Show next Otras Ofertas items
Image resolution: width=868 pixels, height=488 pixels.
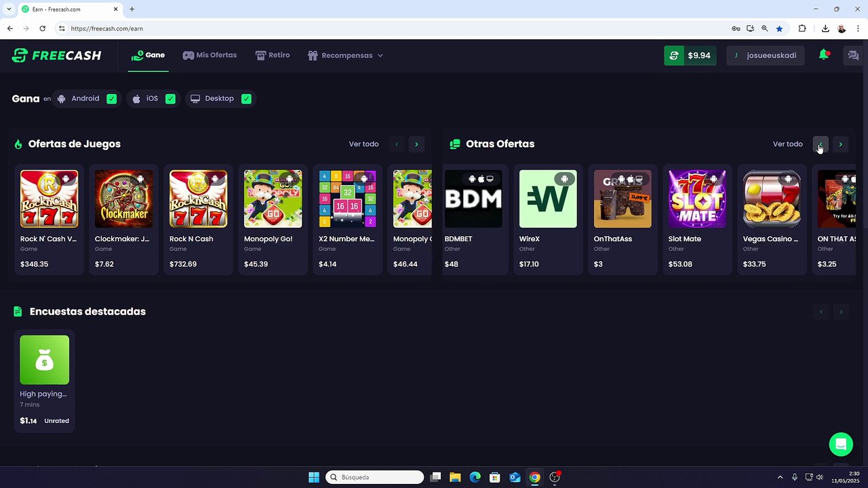[x=840, y=144]
